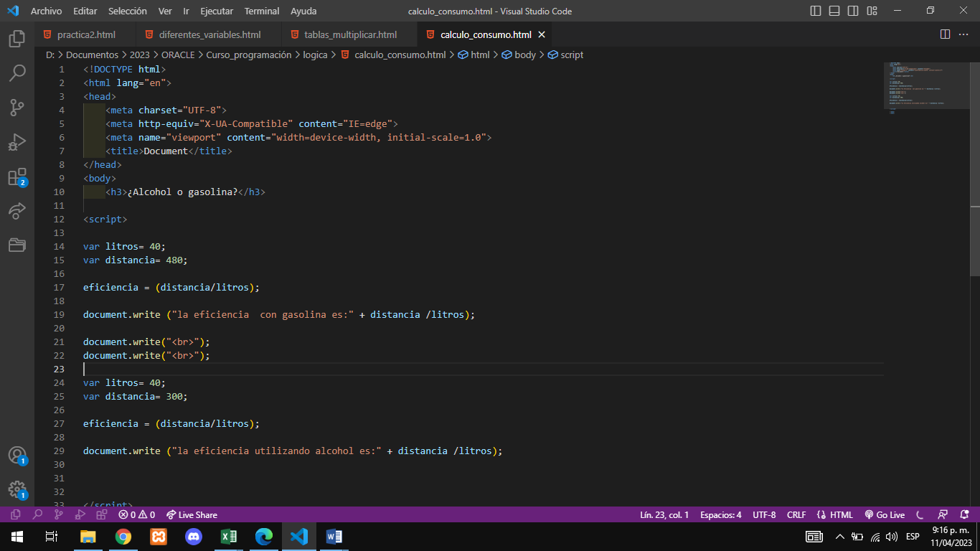
Task: Expand the body breadcrumb
Action: (x=519, y=55)
